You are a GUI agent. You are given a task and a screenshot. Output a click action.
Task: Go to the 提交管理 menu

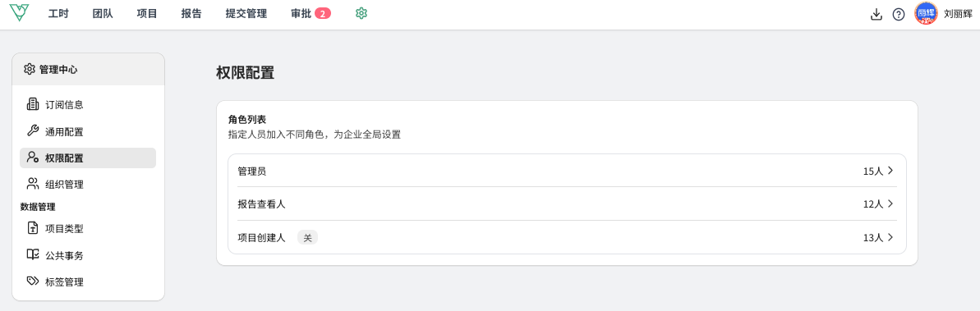246,14
